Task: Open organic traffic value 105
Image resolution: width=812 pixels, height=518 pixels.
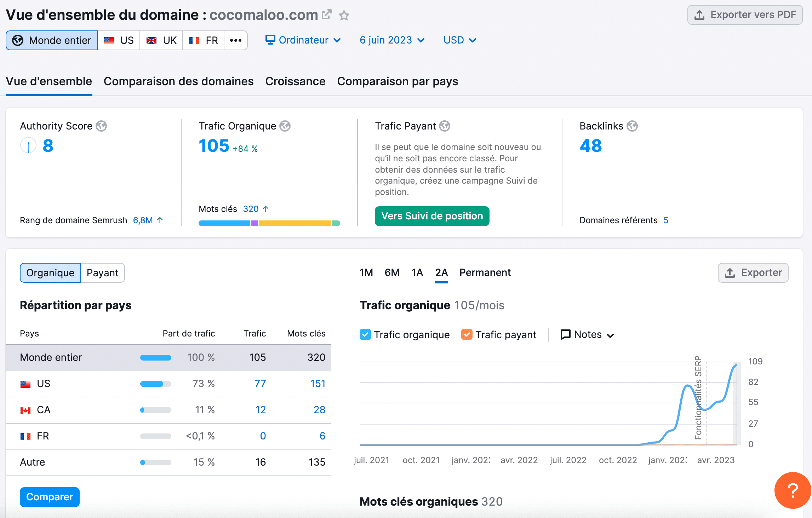Action: point(214,146)
